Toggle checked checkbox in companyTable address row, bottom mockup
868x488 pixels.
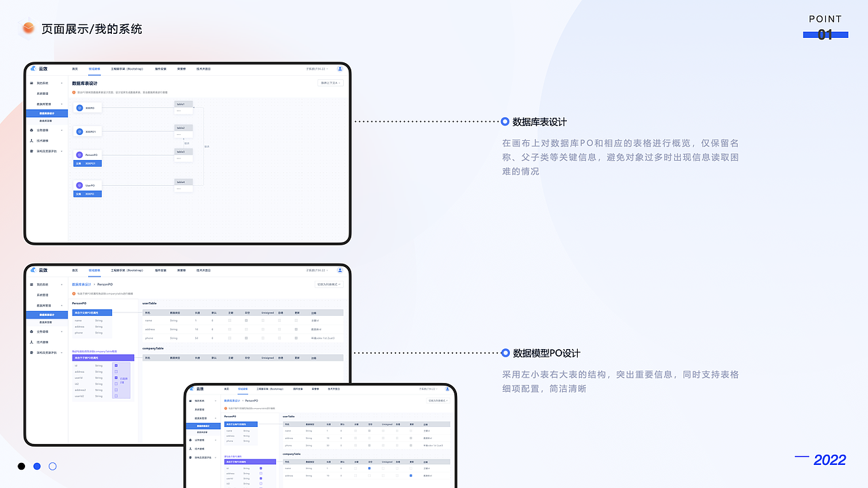coord(411,476)
